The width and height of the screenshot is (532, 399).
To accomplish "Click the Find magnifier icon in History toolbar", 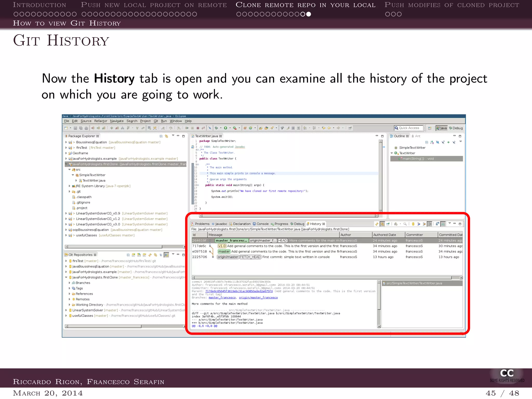I will [405, 224].
